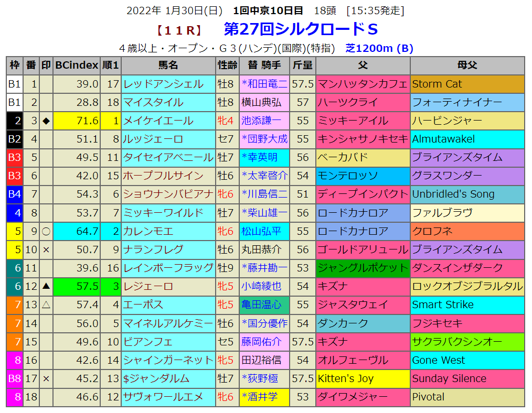Click the 馬名 column header
Viewport: 532px width, 413px height.
168,66
